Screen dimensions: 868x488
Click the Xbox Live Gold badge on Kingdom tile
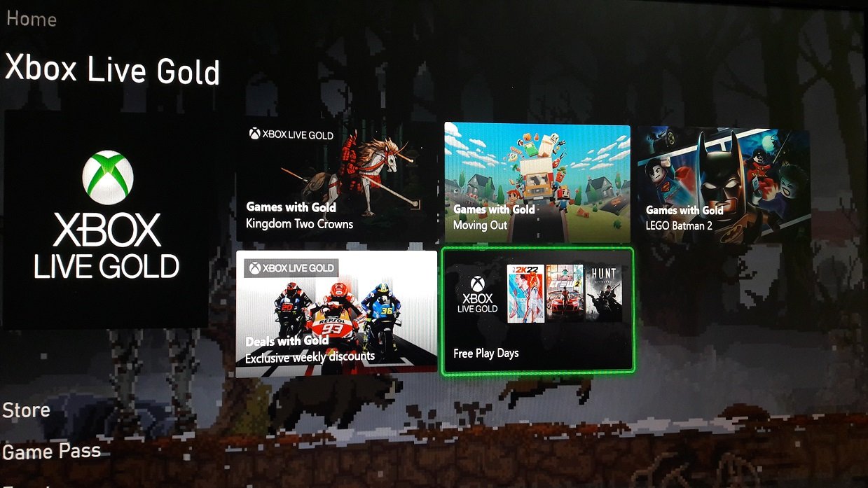point(291,134)
